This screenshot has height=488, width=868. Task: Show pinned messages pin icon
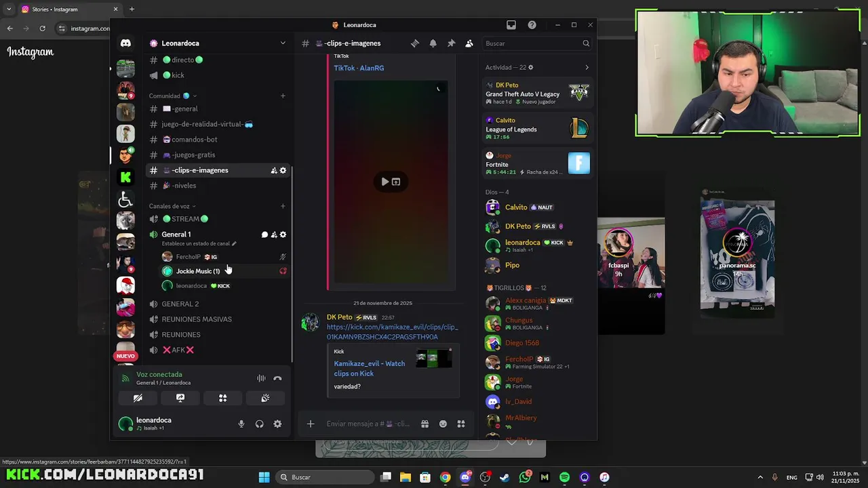point(451,43)
